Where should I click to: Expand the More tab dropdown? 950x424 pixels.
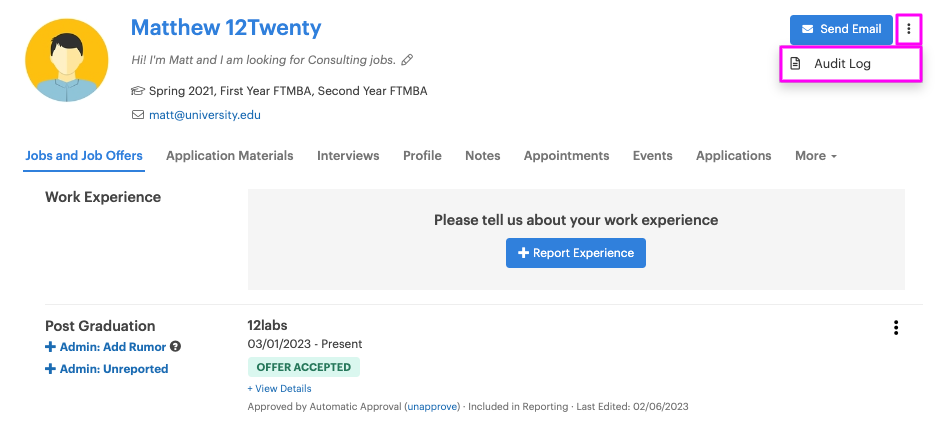815,156
